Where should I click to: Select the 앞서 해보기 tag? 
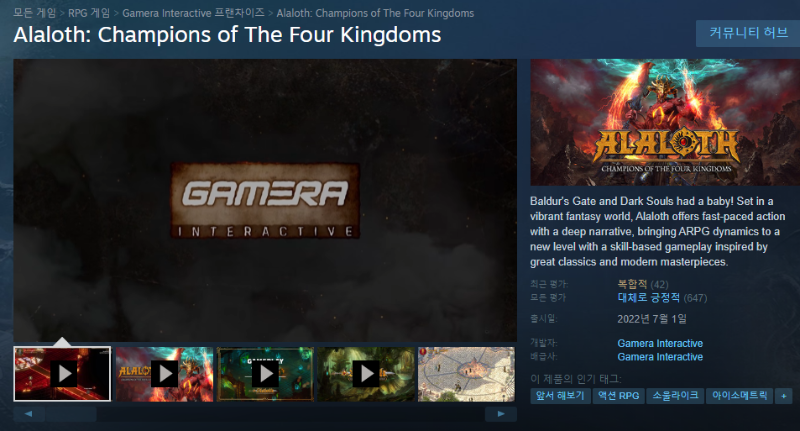tap(560, 396)
